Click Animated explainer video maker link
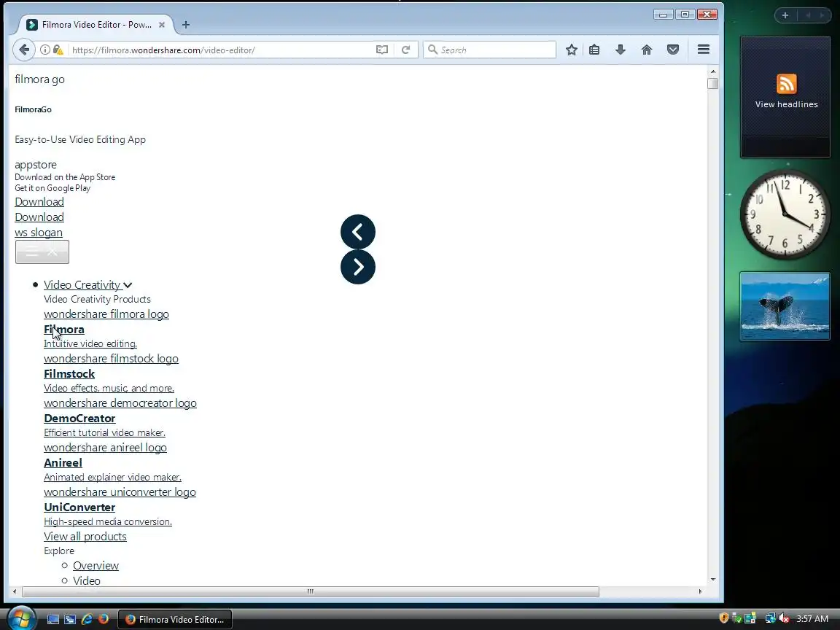Image resolution: width=840 pixels, height=630 pixels. pos(112,478)
